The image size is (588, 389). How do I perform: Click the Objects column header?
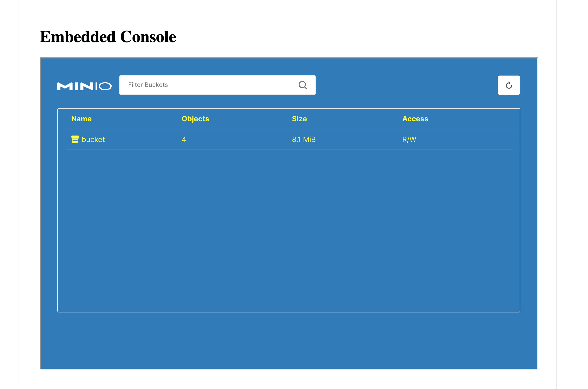pyautogui.click(x=195, y=119)
